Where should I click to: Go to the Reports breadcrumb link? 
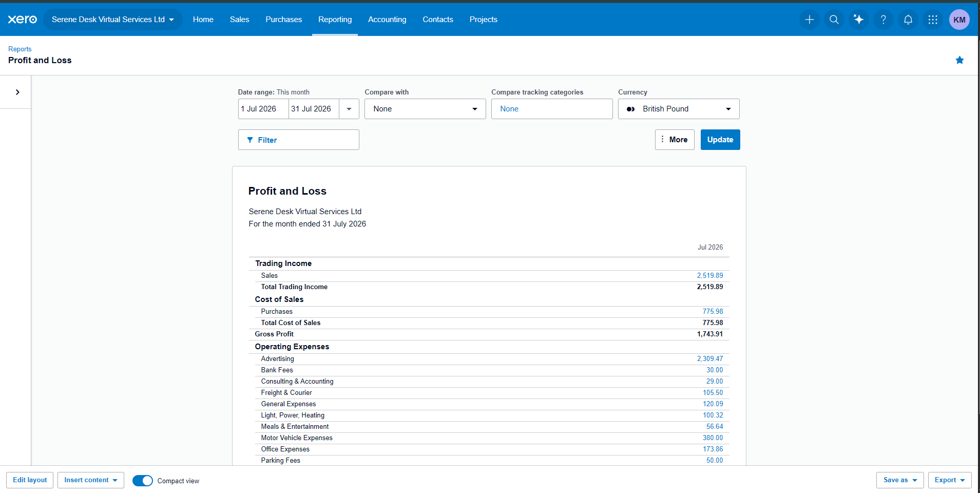click(20, 49)
